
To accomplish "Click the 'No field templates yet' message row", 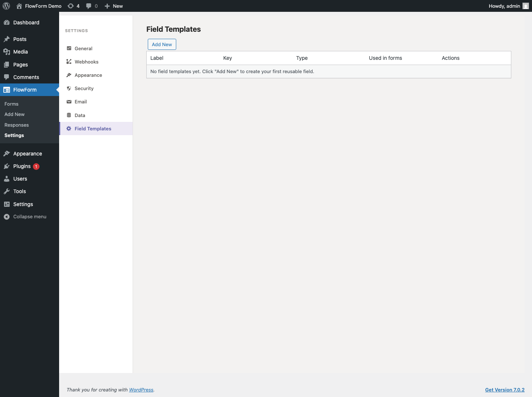I will [329, 71].
